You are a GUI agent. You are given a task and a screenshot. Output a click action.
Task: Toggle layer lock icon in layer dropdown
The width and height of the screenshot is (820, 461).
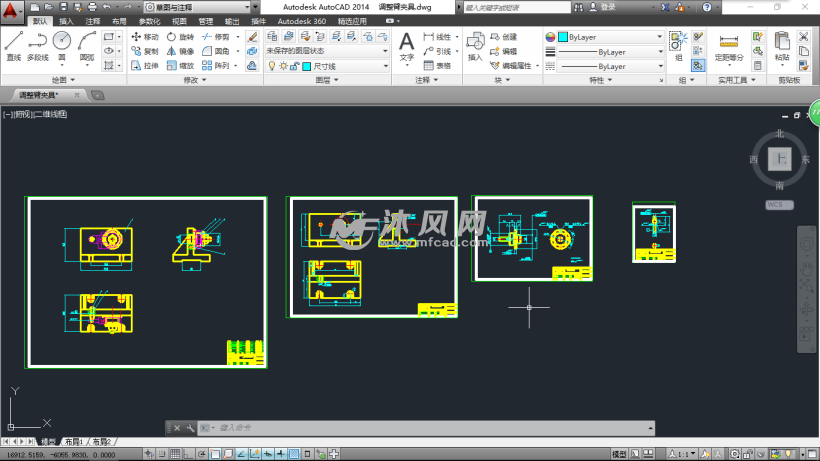pyautogui.click(x=294, y=66)
